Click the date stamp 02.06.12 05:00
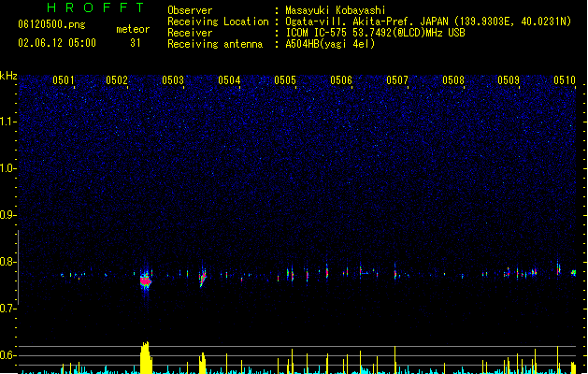Image resolution: width=588 pixels, height=374 pixels. pos(57,43)
